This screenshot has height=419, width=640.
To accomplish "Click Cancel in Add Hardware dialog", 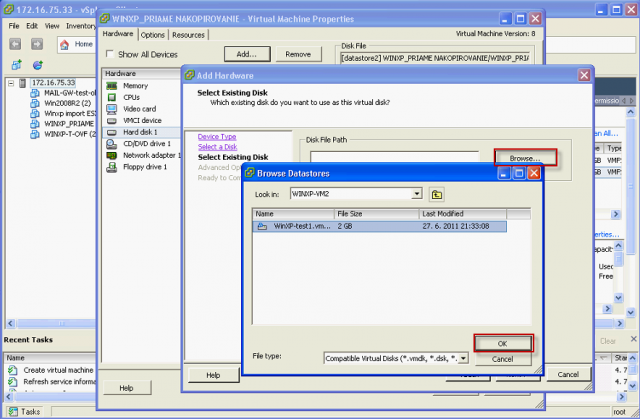I will (x=568, y=374).
